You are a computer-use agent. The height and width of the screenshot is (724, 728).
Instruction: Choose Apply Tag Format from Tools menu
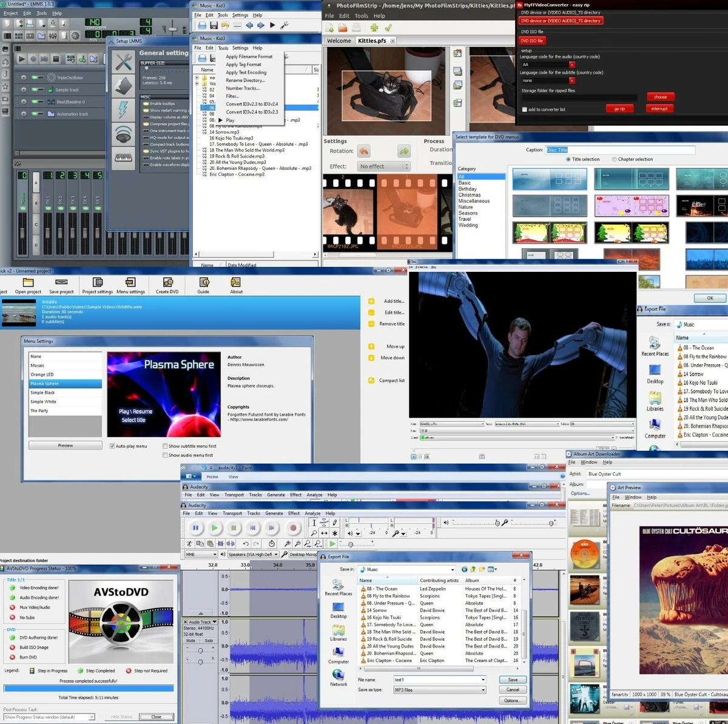click(243, 64)
